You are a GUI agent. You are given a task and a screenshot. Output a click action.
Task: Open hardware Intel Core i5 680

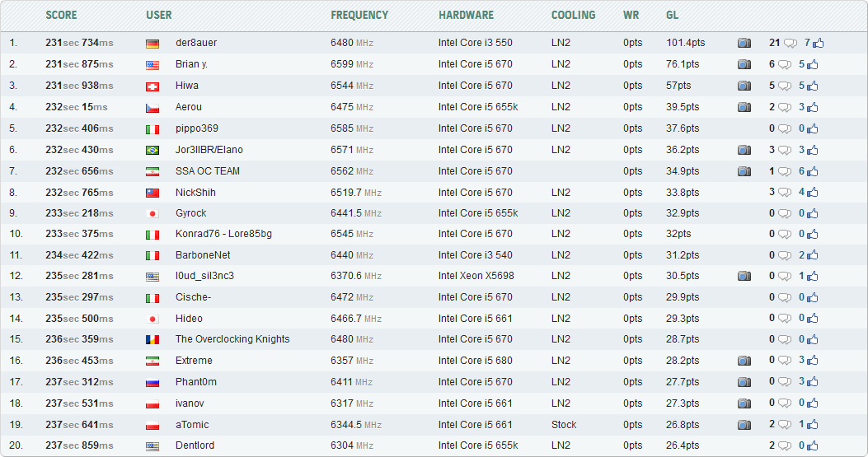click(476, 360)
